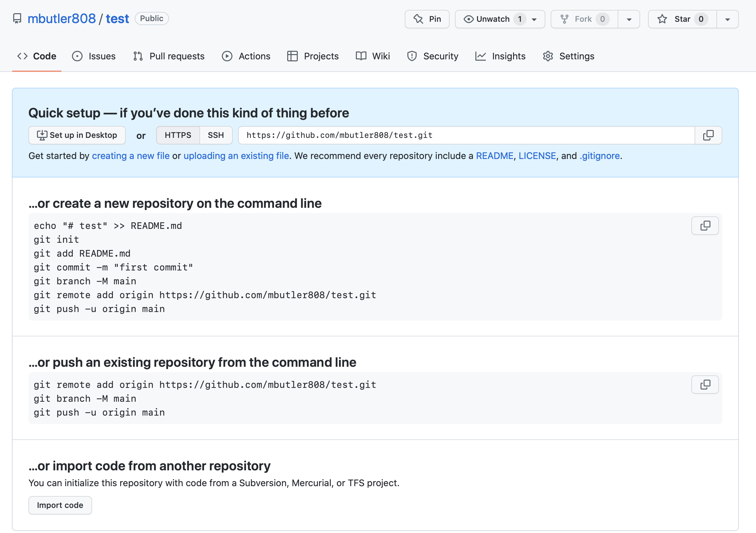
Task: Follow the 'creating a new file' link
Action: (x=131, y=156)
